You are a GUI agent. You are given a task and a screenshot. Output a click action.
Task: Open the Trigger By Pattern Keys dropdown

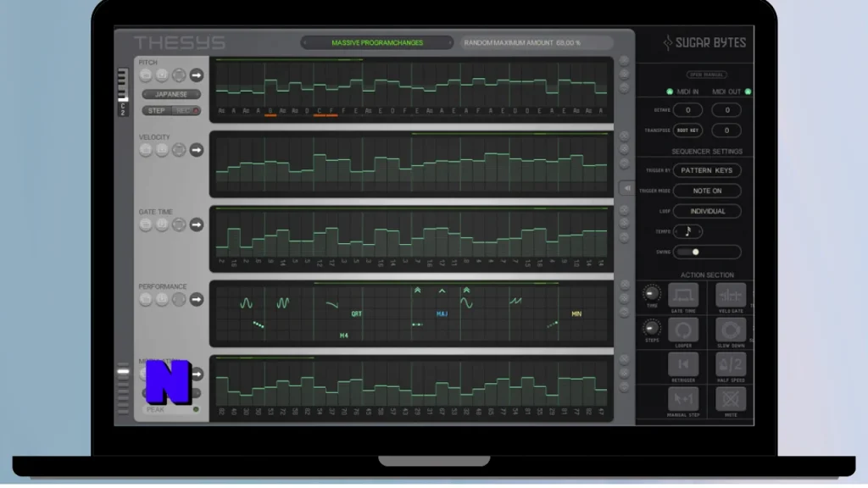(707, 170)
